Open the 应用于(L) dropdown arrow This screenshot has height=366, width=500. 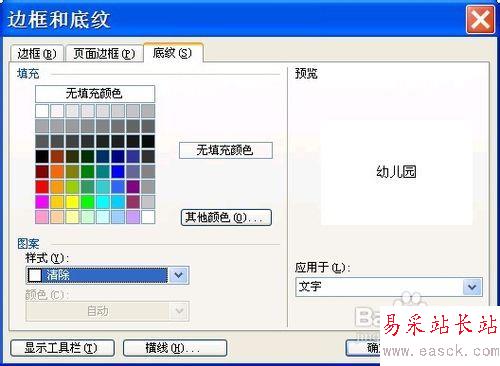tap(472, 287)
